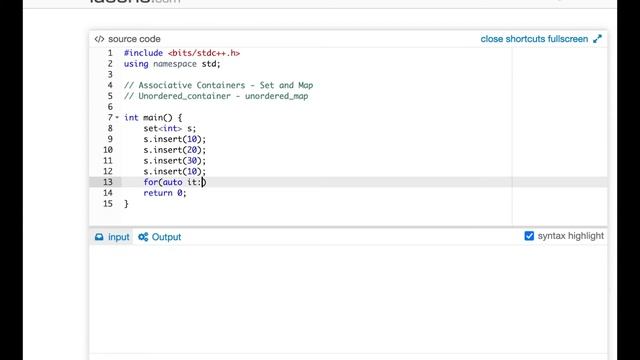640x360 pixels.
Task: Click the fullscreen link
Action: [568, 39]
